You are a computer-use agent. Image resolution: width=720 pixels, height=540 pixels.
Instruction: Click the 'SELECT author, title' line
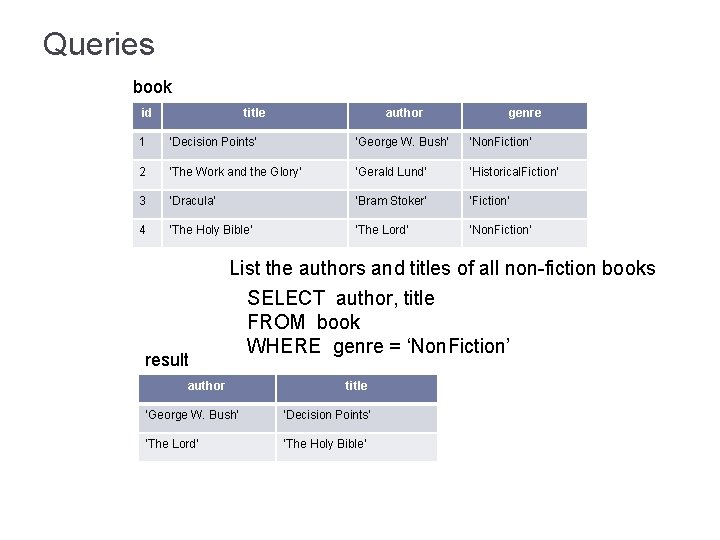tap(341, 298)
